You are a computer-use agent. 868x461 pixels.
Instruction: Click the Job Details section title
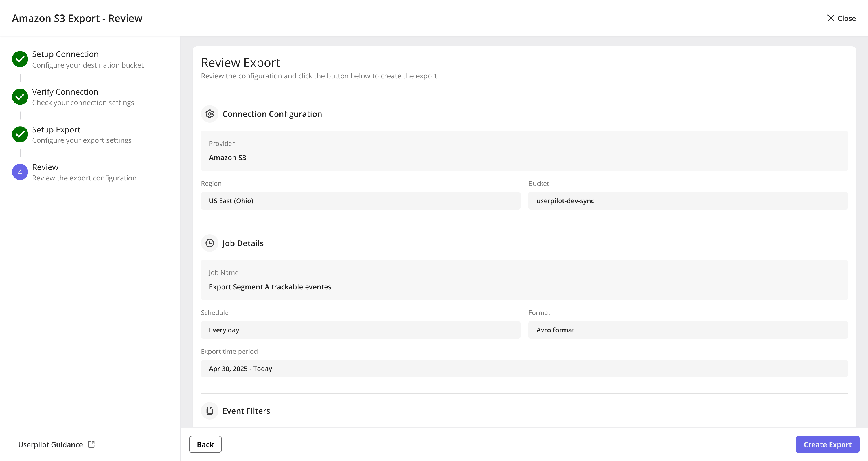click(243, 244)
